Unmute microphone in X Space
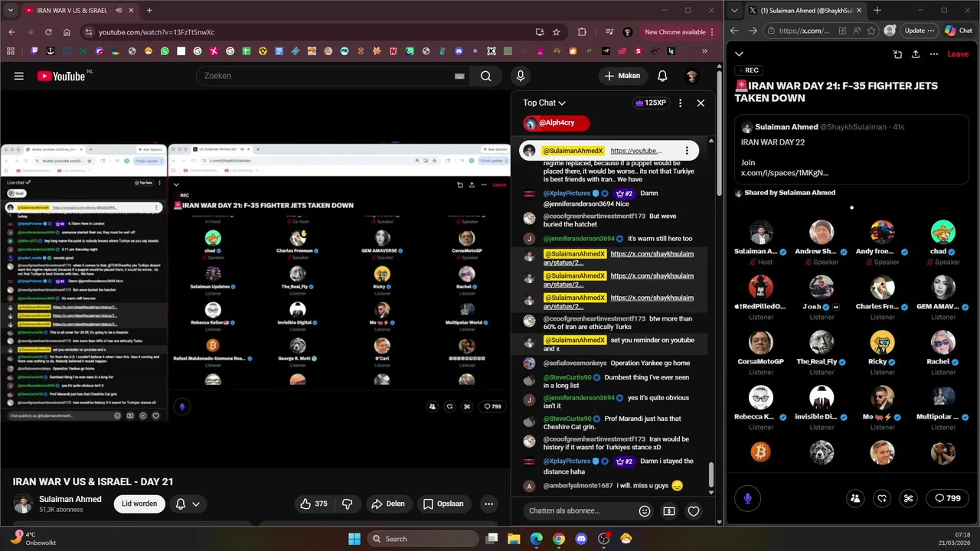This screenshot has height=551, width=980. (748, 498)
